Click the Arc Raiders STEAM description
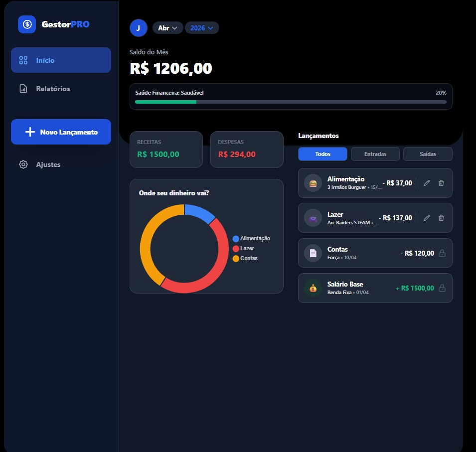 pyautogui.click(x=348, y=222)
